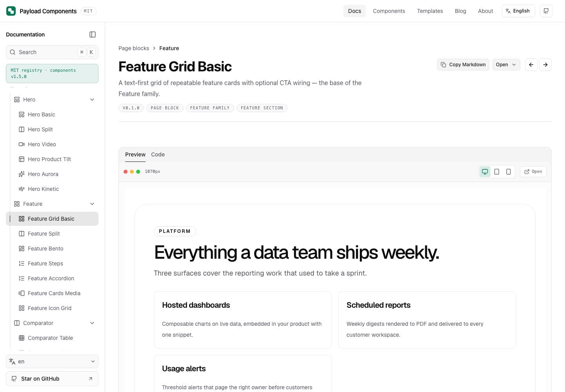
Task: Open Blog in top navigation
Action: [x=460, y=11]
